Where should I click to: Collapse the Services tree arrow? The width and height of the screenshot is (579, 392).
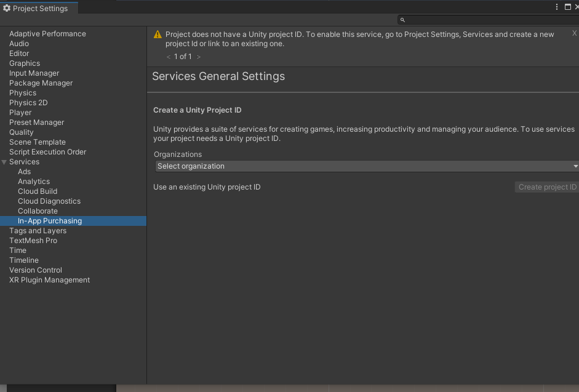pos(4,162)
